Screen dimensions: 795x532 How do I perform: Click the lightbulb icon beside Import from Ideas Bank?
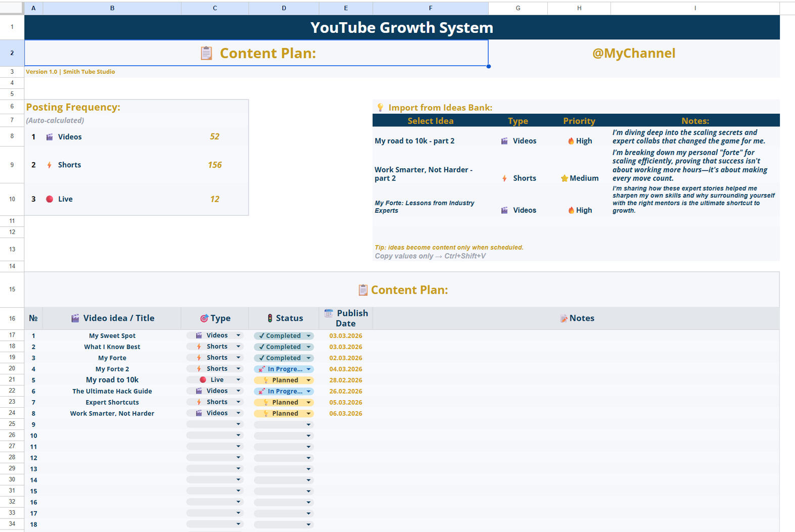coord(380,107)
